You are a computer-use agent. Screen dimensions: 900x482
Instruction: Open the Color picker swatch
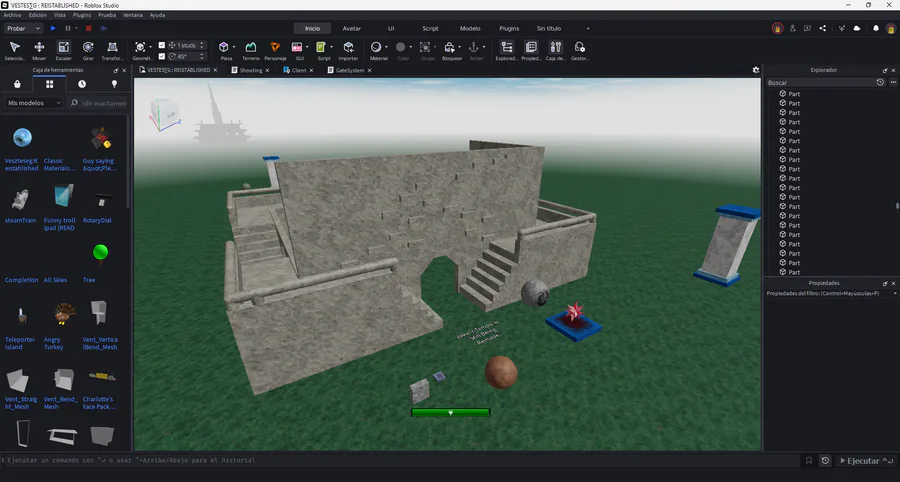[x=401, y=47]
